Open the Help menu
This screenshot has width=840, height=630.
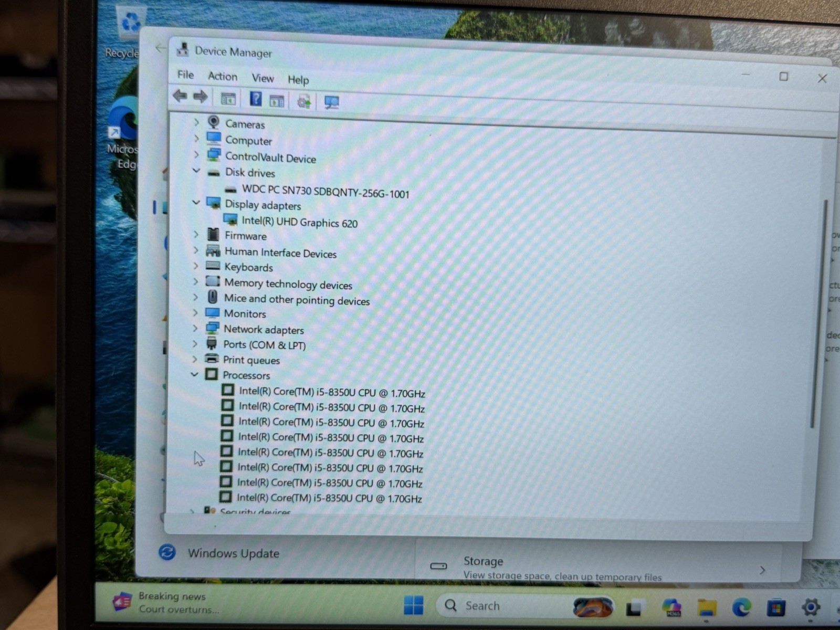tap(298, 80)
